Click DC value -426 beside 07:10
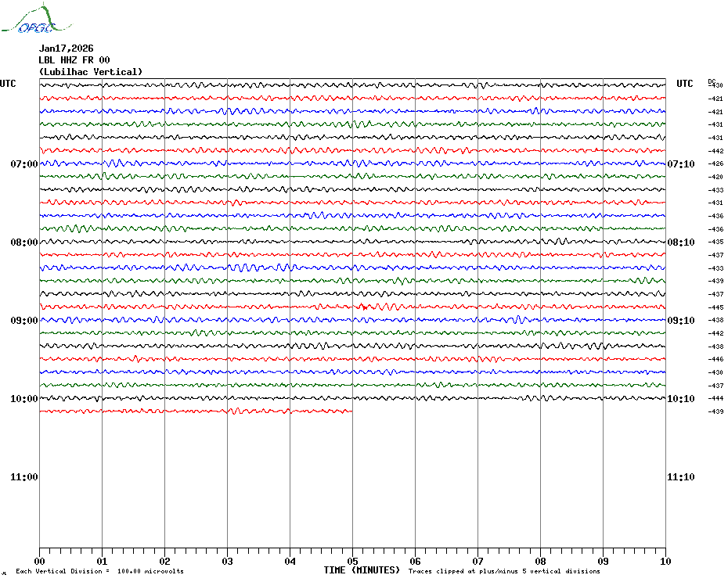The height and width of the screenshot is (582, 728). pyautogui.click(x=715, y=163)
